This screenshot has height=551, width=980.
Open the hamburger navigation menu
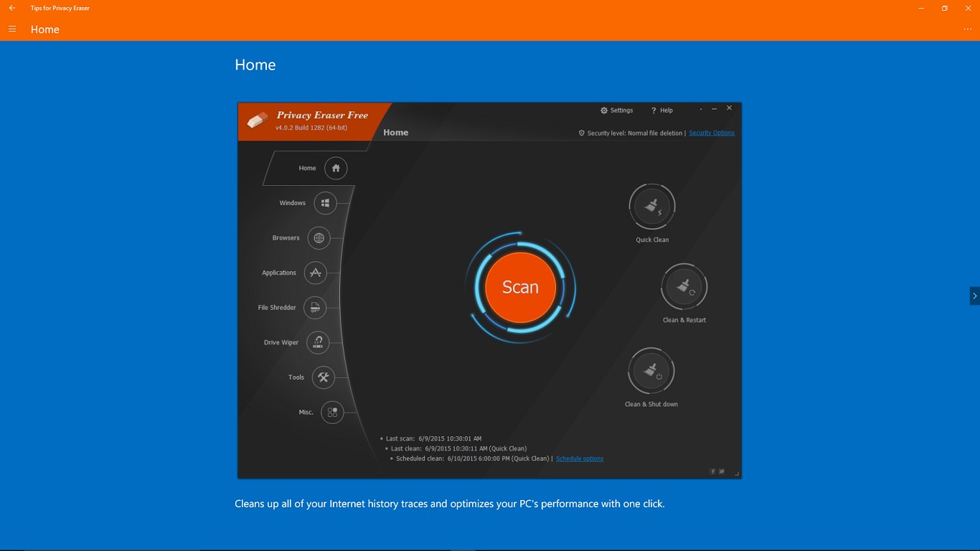click(x=12, y=29)
